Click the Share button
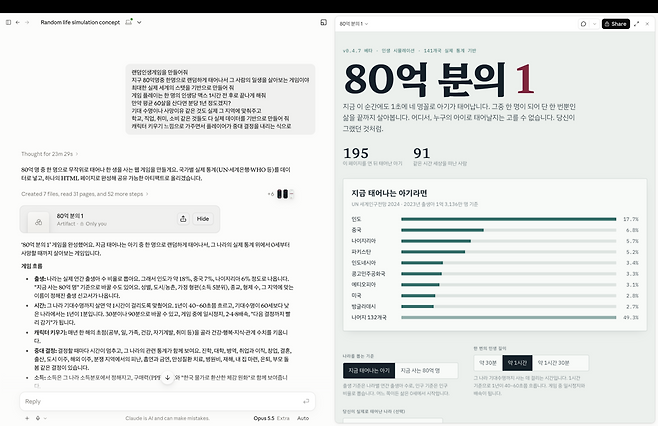The image size is (658, 426). [x=616, y=24]
